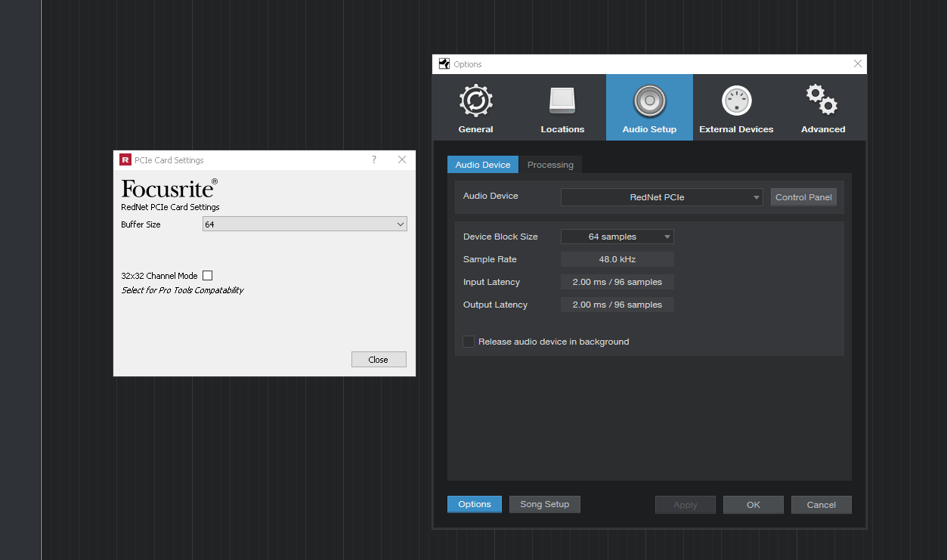Open External Devices MIDI connector icon

tap(736, 101)
